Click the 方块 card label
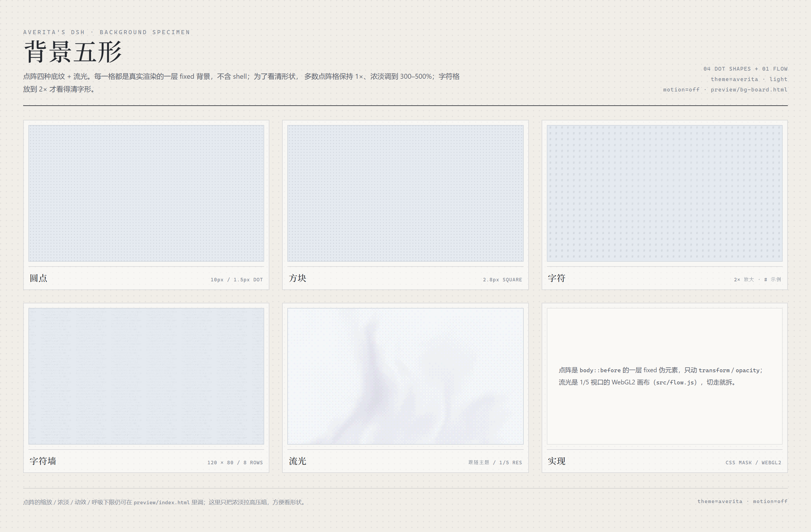 pos(297,278)
